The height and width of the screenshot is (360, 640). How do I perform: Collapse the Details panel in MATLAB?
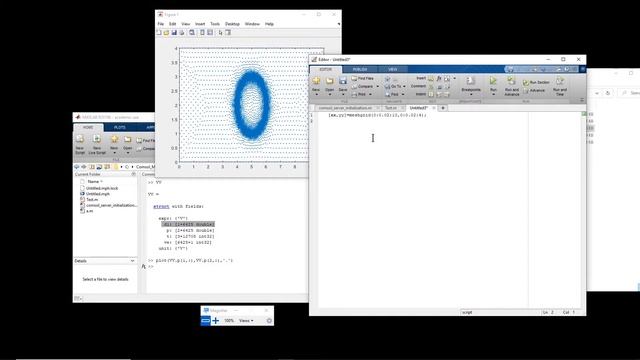point(132,261)
